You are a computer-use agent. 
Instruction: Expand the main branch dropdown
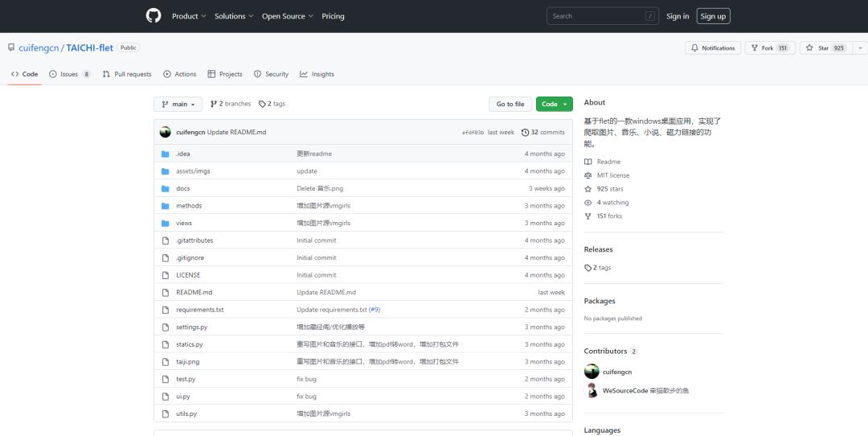(178, 104)
